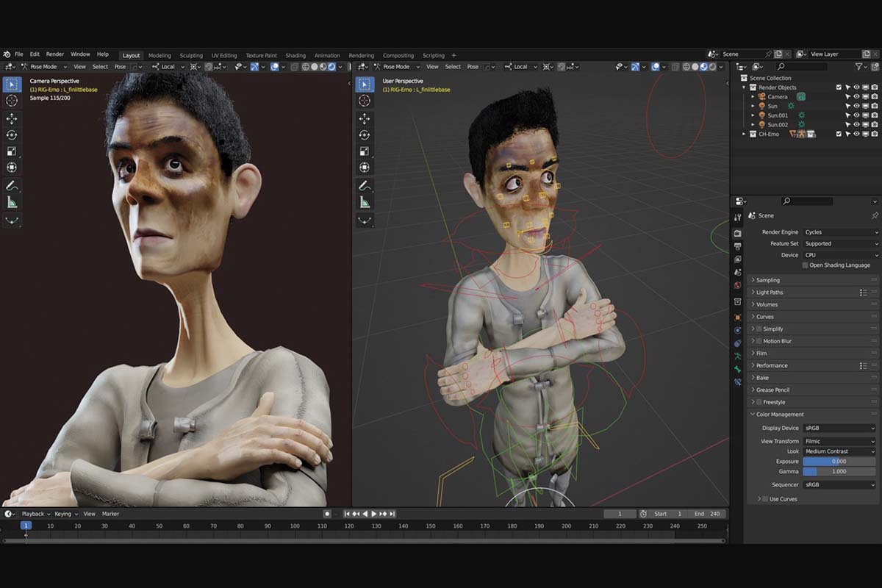Click the play animation button
Screen dimensions: 882x588
point(373,514)
